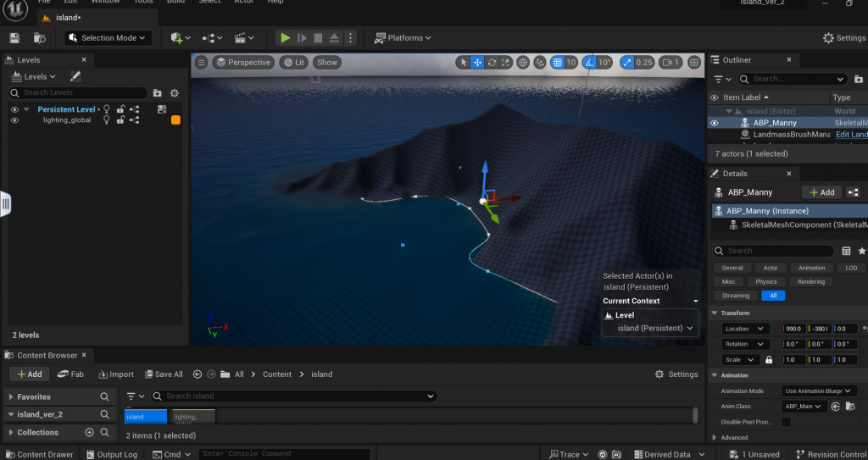Toggle scale snapping icon
The height and width of the screenshot is (460, 868).
coord(626,63)
